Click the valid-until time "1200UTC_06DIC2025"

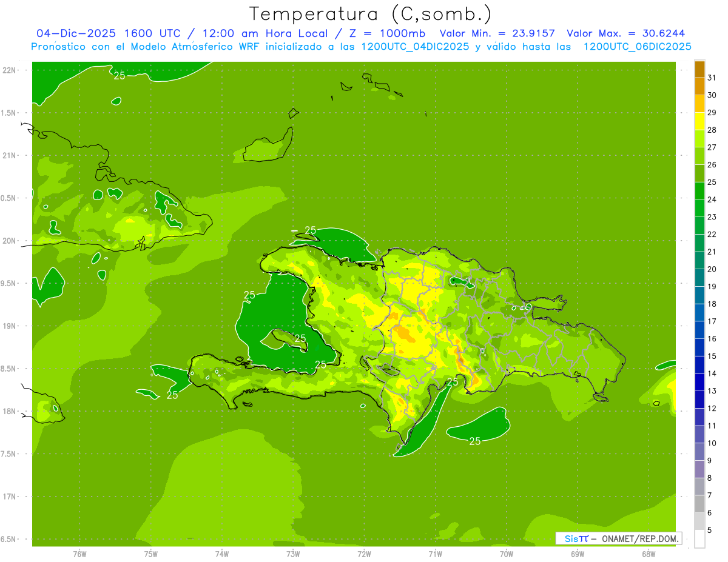[637, 47]
